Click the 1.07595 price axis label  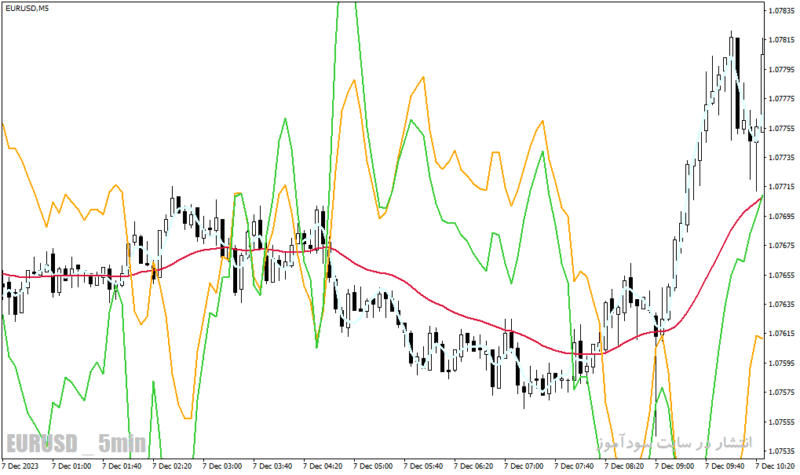[782, 363]
